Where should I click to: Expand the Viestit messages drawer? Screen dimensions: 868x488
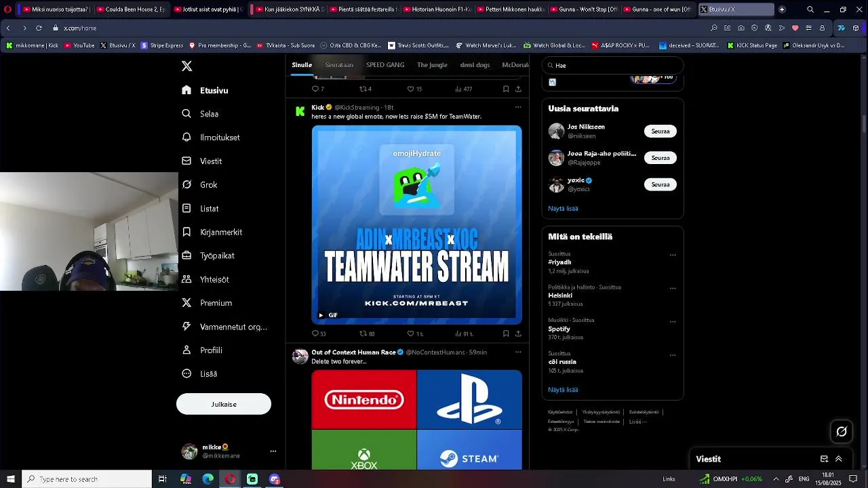pyautogui.click(x=839, y=459)
